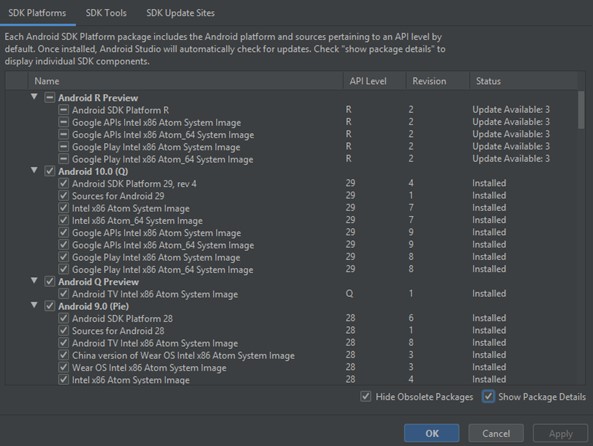This screenshot has width=593, height=446.
Task: Collapse the Android Q Preview group
Action: click(x=34, y=281)
